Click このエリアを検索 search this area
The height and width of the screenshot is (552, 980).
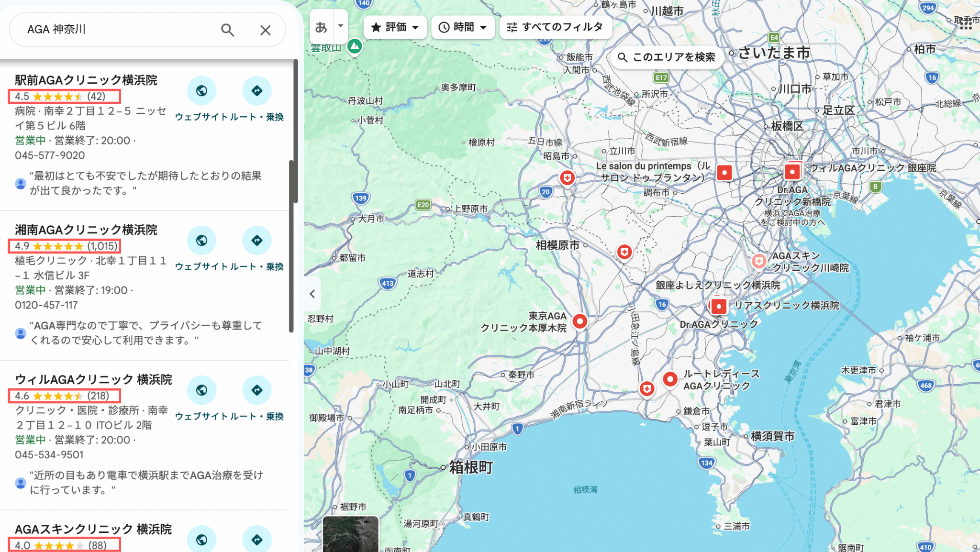[667, 57]
